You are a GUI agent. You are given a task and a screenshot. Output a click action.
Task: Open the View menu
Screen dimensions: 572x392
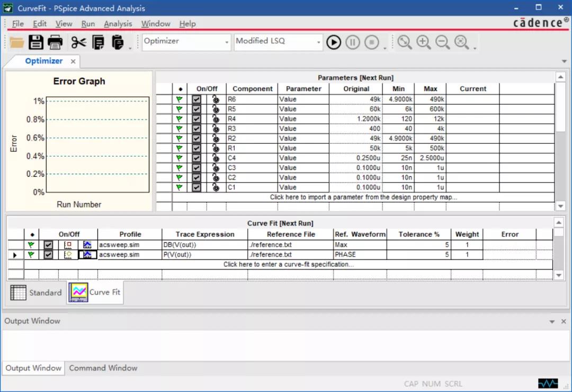click(x=64, y=24)
